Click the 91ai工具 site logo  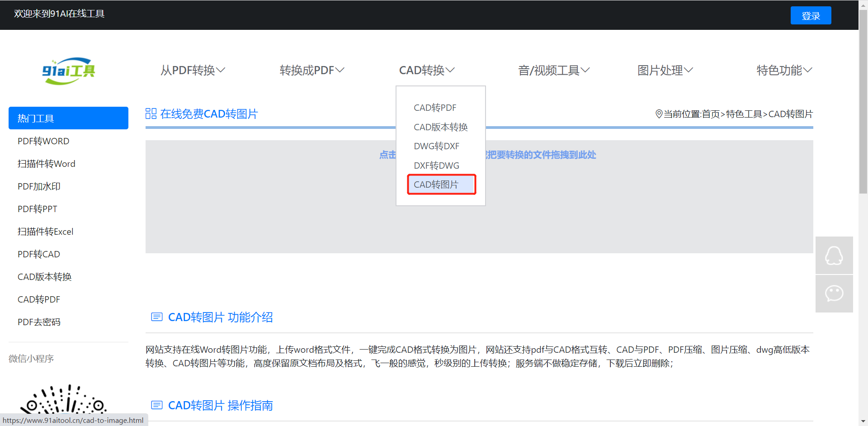click(69, 71)
